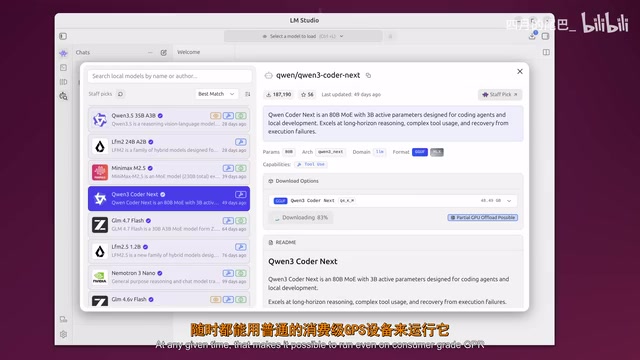
Task: Select Qwen3.5 35B A3B in model list
Action: [x=169, y=120]
